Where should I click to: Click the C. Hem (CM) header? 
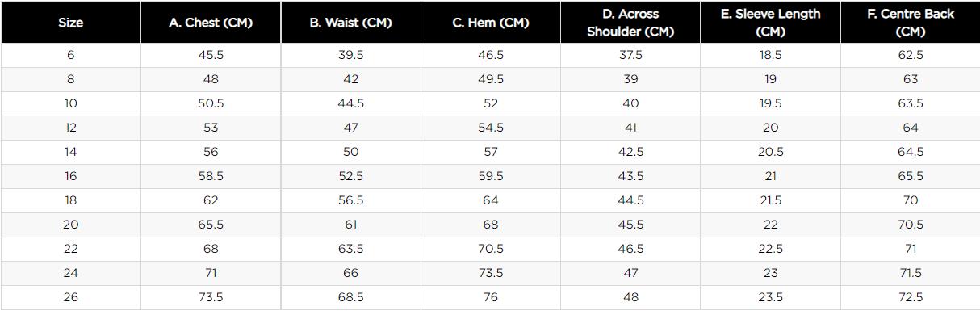(x=491, y=23)
